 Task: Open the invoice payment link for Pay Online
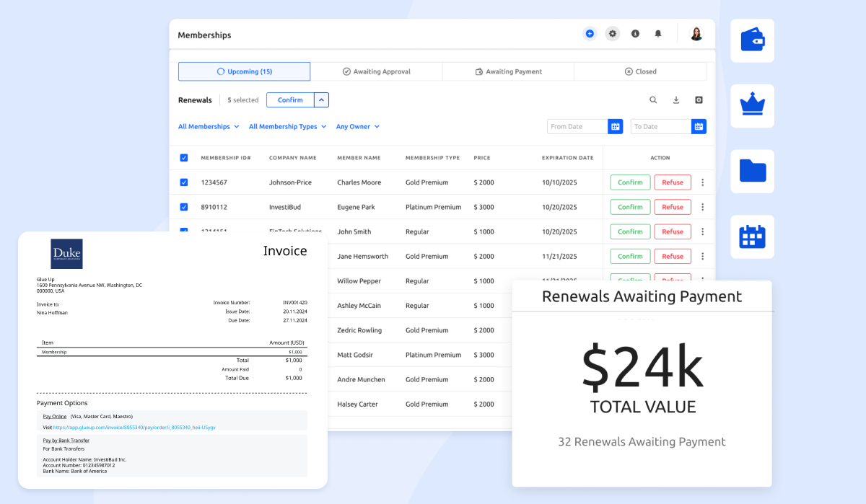54,416
